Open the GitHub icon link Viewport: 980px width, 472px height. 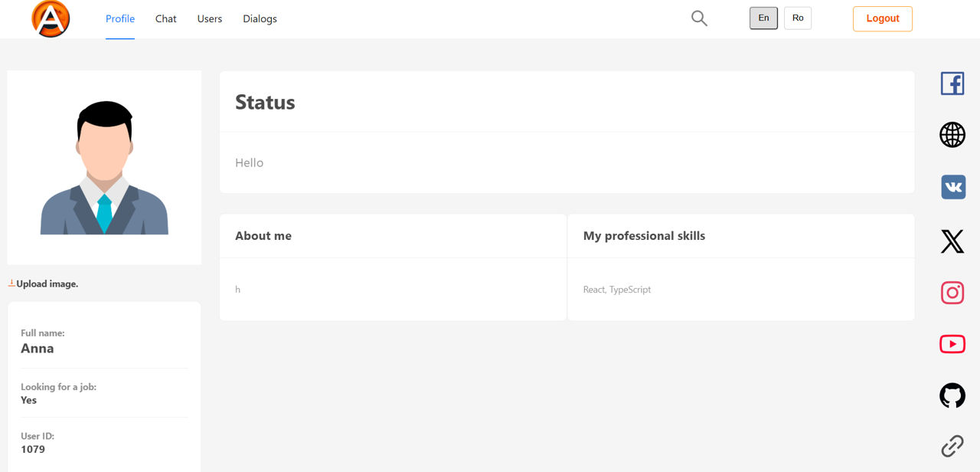(952, 395)
